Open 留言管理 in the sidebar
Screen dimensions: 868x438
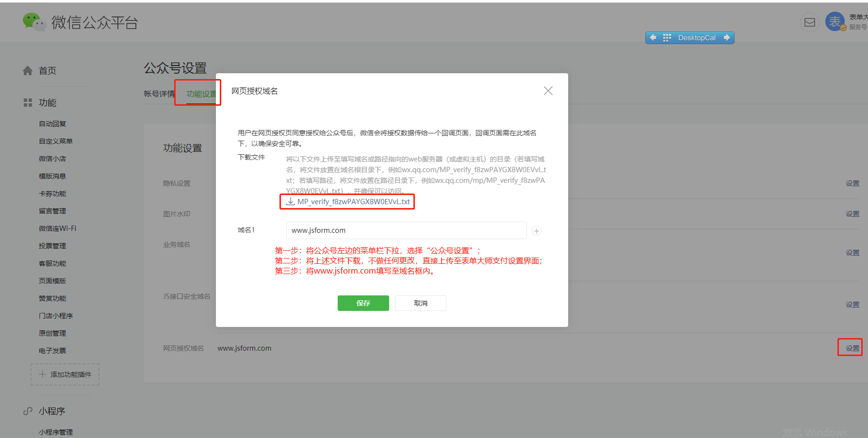pos(52,211)
